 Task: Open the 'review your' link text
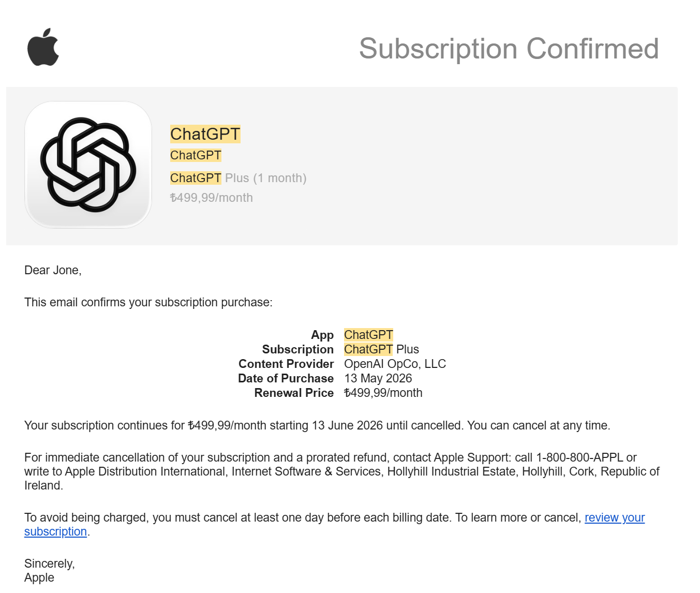tap(615, 517)
